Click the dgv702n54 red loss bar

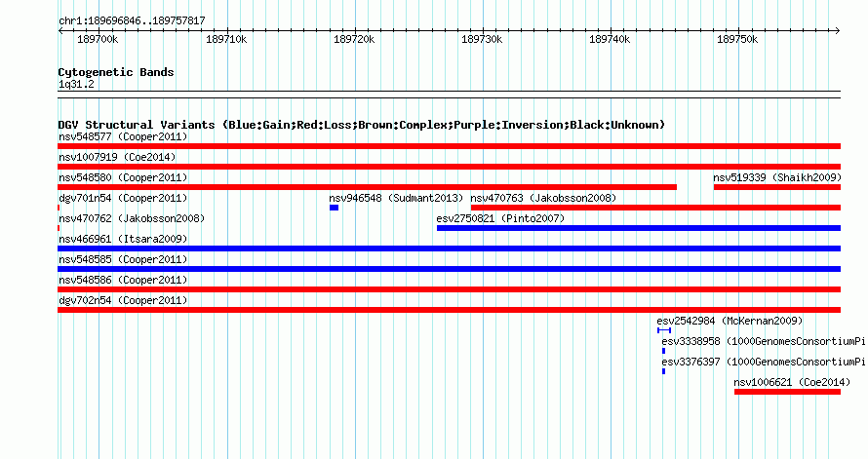pyautogui.click(x=449, y=310)
